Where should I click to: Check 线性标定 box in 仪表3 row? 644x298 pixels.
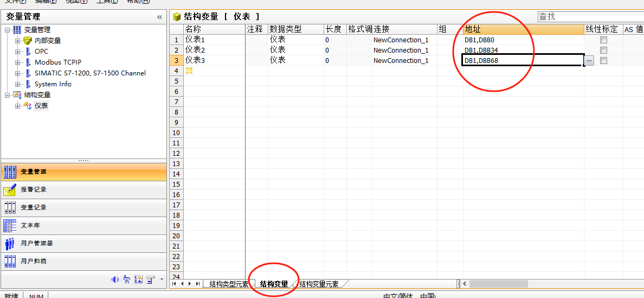[603, 61]
